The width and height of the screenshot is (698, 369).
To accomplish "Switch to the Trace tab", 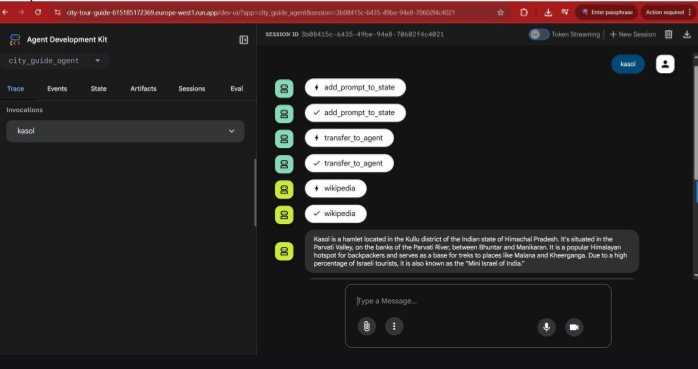I will coord(16,89).
